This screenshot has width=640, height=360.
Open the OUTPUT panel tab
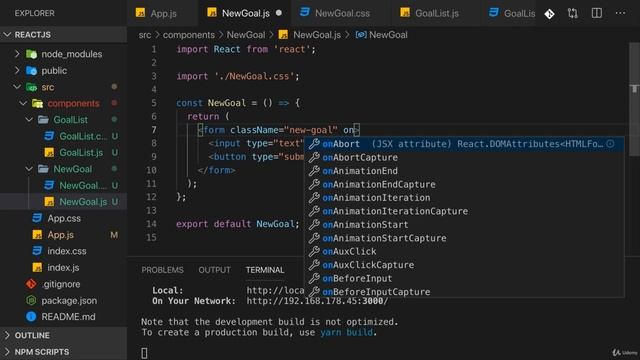point(214,270)
